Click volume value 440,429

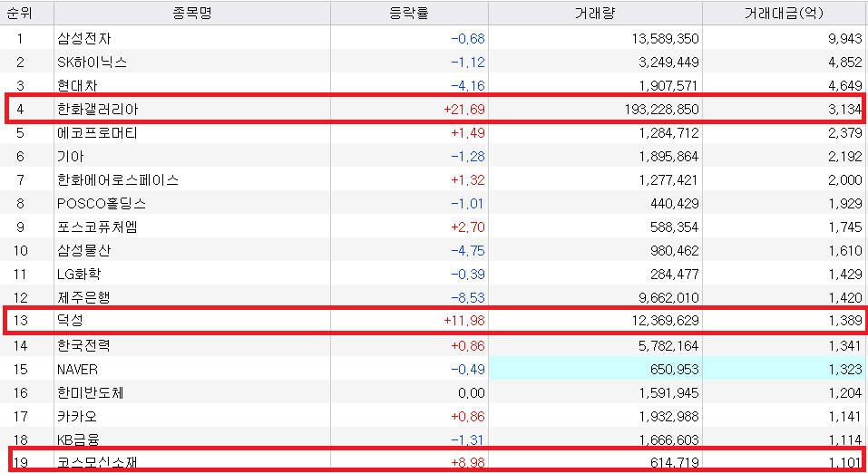[x=674, y=204]
